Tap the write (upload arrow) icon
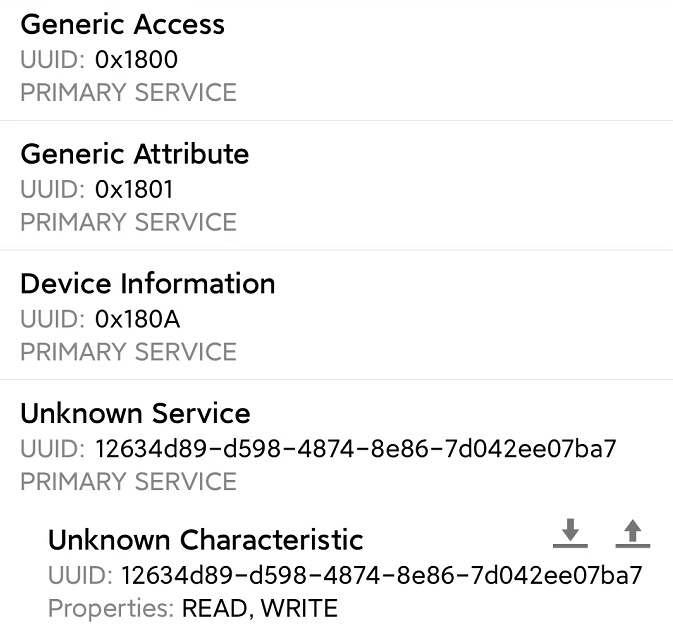Screen dimensions: 673x635 coord(633,534)
